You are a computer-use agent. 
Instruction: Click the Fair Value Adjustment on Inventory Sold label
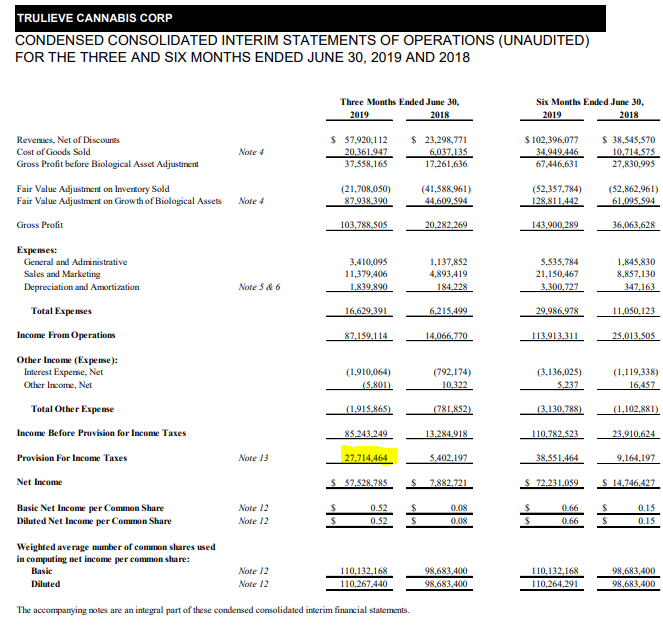(93, 189)
